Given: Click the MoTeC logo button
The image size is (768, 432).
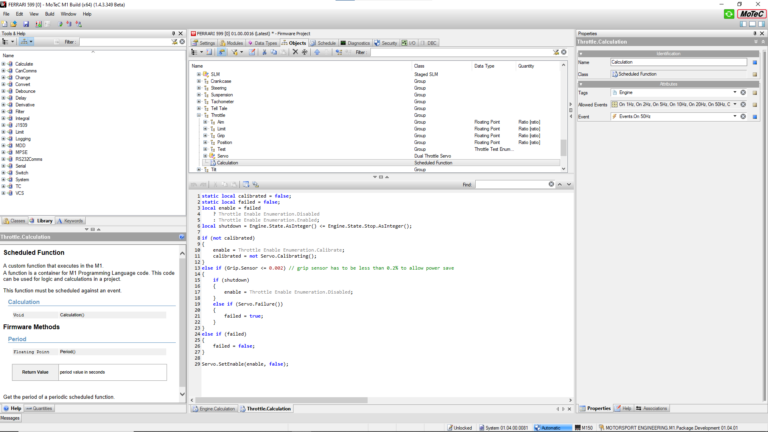Looking at the screenshot, I should coord(751,14).
